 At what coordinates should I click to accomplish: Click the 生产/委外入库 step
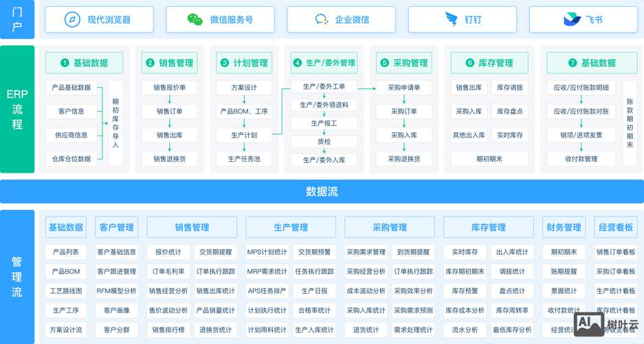click(x=324, y=160)
